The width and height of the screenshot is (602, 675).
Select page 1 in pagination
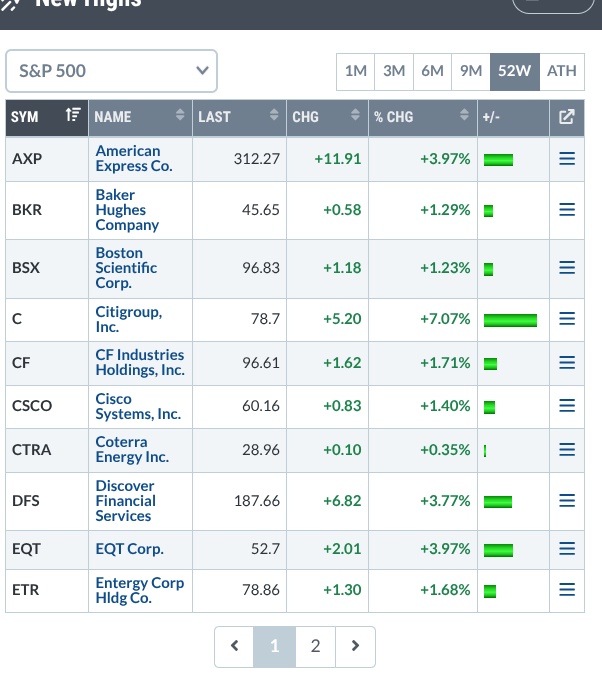(275, 646)
